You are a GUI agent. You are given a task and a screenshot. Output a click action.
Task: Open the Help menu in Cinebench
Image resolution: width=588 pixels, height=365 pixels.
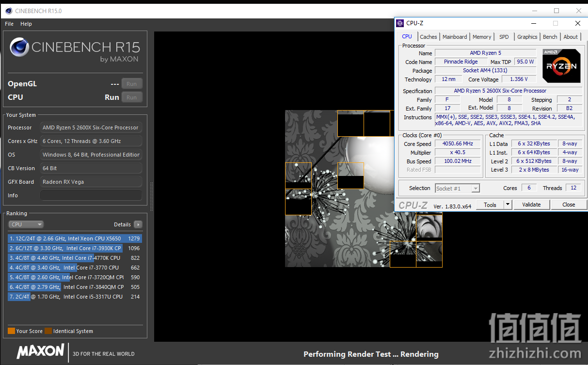[26, 24]
